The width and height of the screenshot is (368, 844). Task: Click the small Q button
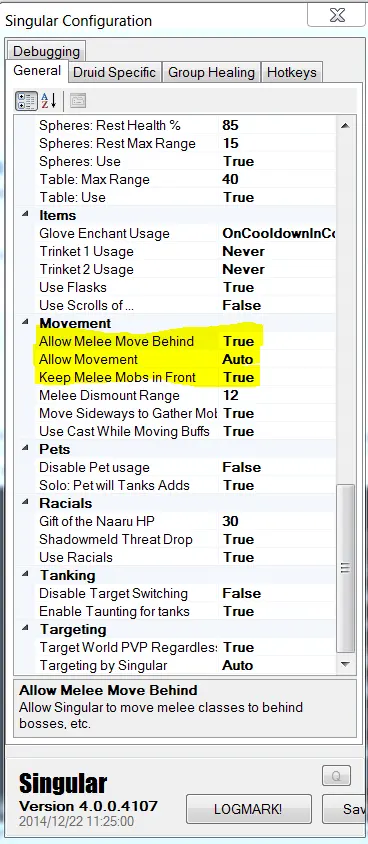point(336,776)
